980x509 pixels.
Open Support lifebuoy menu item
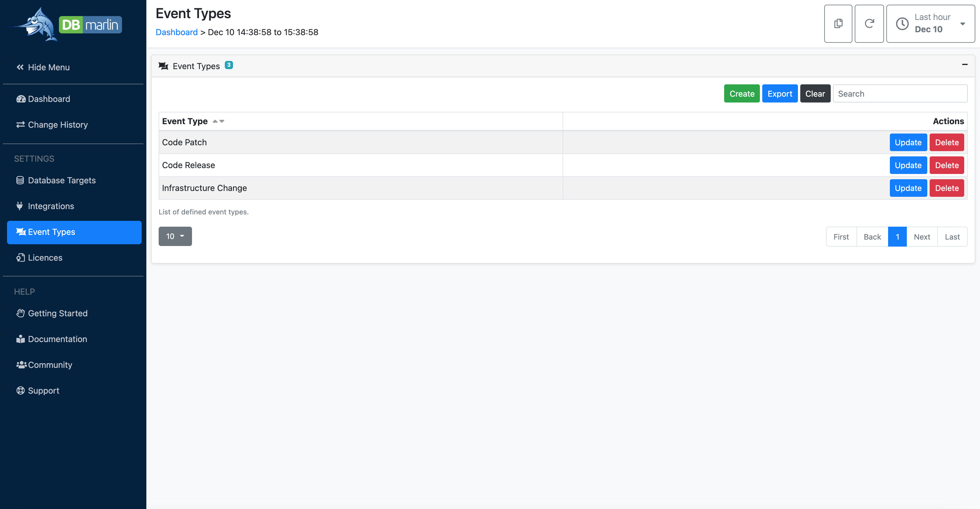(43, 391)
